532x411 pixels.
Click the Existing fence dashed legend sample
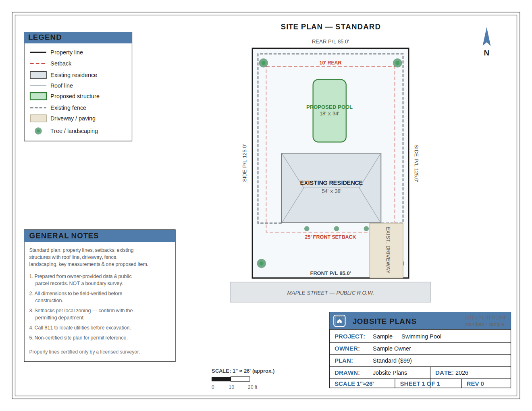(x=38, y=108)
